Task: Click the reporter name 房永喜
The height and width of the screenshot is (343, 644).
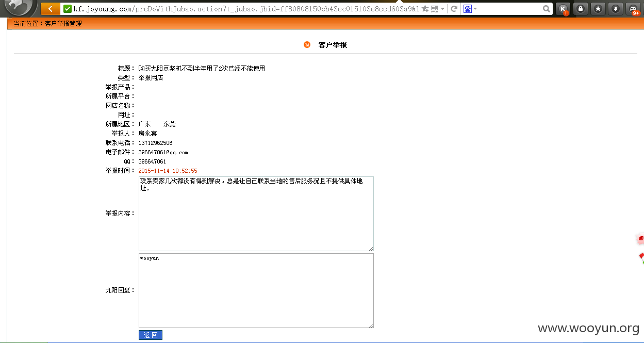Action: (147, 134)
